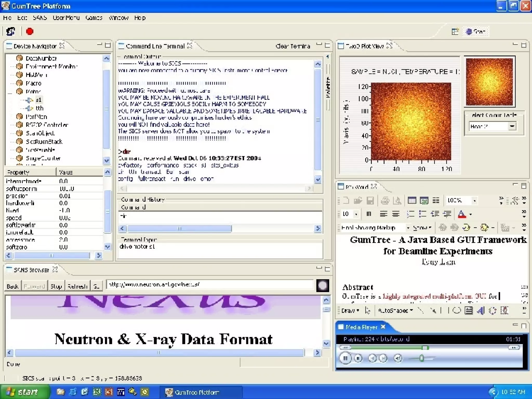Click the SICS connect icon in toolbar

[10, 31]
